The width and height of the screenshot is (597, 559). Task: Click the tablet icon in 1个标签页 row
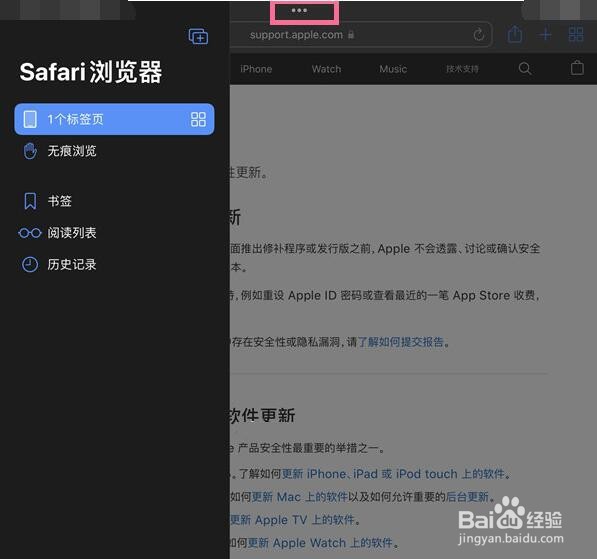tap(30, 119)
